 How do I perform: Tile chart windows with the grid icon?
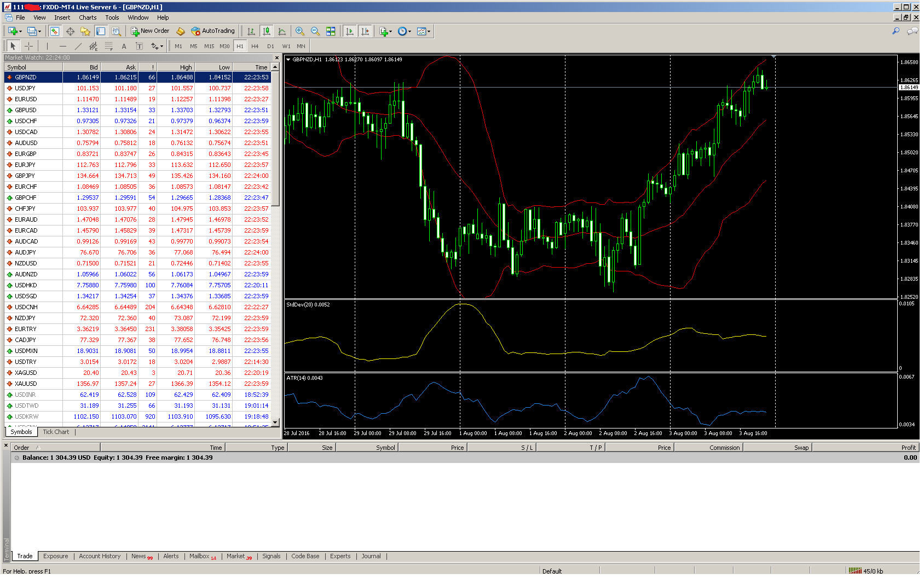point(331,31)
